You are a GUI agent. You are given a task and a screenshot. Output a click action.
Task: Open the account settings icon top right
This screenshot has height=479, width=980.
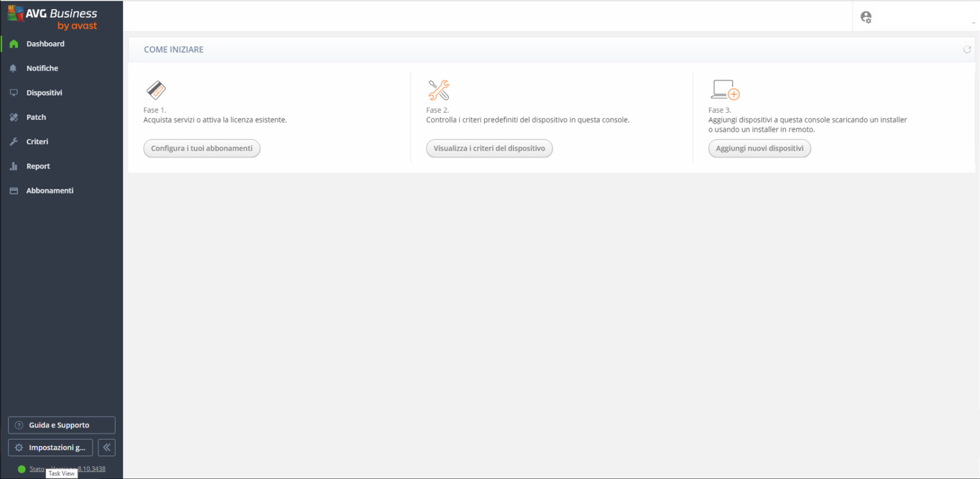pos(866,17)
